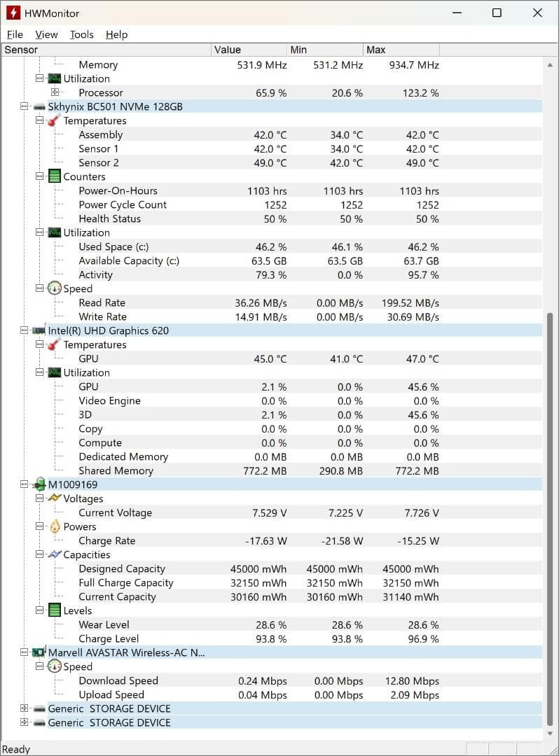Screen dimensions: 559x756
Task: Click the Voltages icon under M1009169
Action: 55,498
